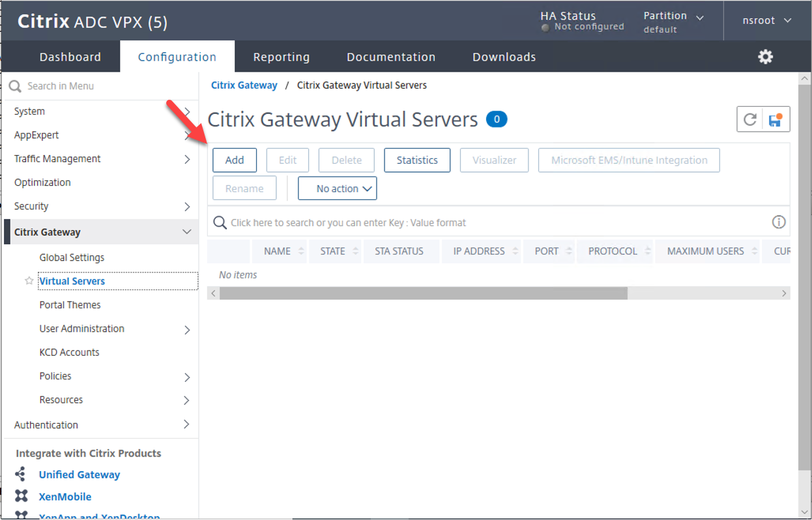Select KCD Accounts in the menu
The height and width of the screenshot is (520, 812).
point(69,353)
